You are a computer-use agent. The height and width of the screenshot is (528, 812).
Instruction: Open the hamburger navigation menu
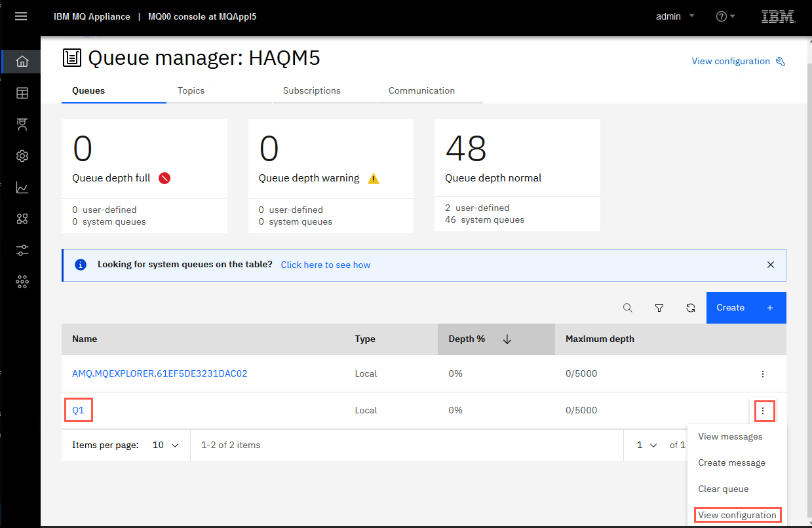click(x=21, y=16)
